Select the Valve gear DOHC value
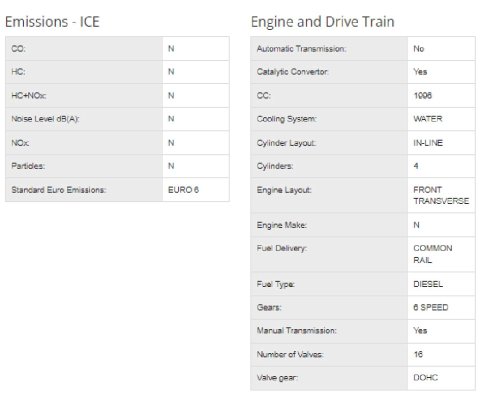This screenshot has width=480, height=407. (x=426, y=378)
